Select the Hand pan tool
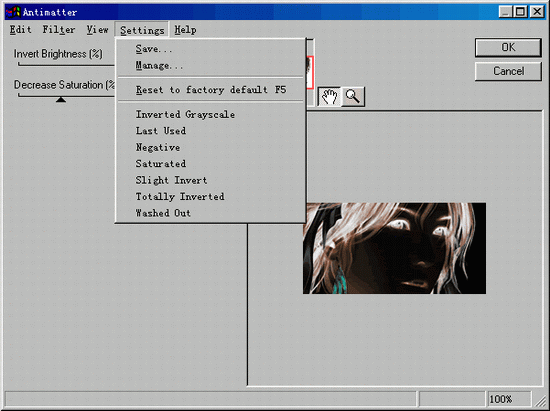The image size is (550, 411). [x=329, y=96]
